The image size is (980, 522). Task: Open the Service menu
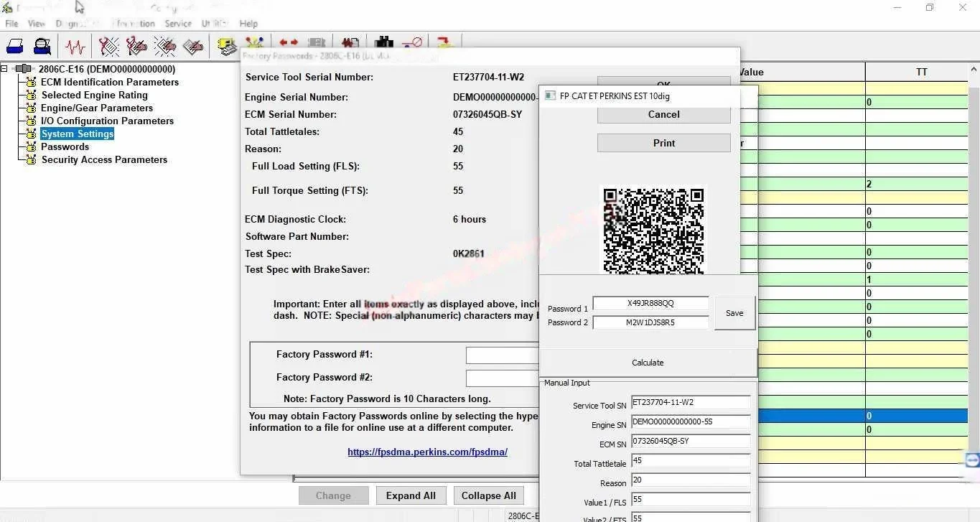(178, 23)
